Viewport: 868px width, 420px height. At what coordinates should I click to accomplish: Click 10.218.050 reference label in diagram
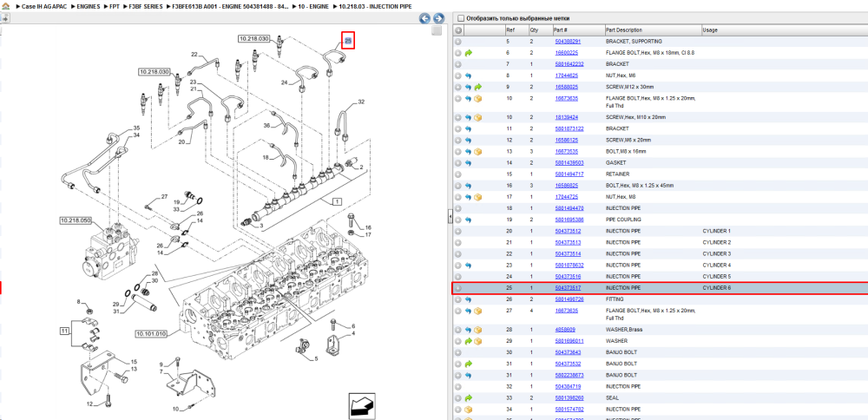pyautogui.click(x=76, y=220)
